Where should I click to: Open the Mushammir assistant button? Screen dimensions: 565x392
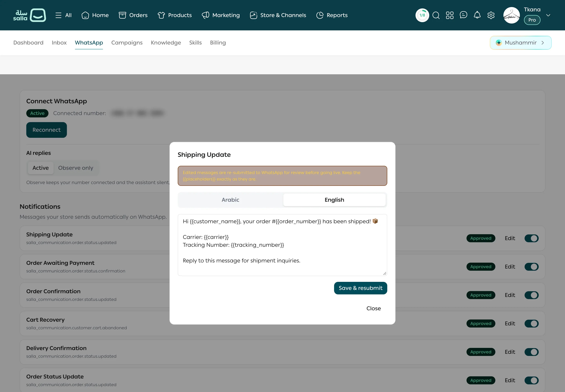[x=520, y=43]
